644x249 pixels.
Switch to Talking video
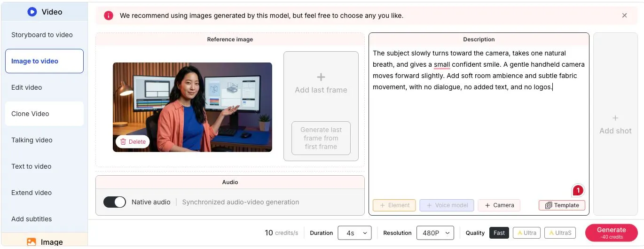pyautogui.click(x=44, y=140)
